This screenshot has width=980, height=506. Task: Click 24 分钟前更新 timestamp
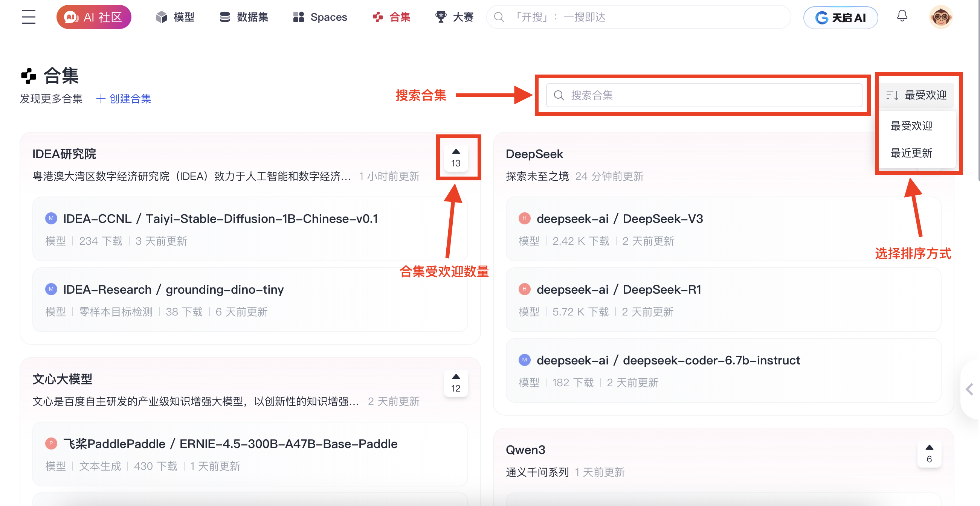(609, 176)
